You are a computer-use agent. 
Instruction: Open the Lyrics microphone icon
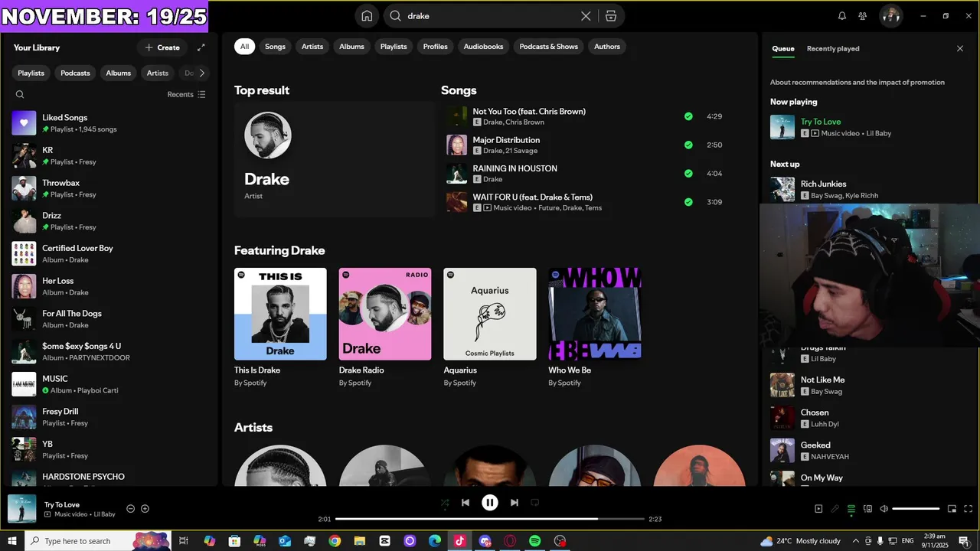[x=835, y=509]
